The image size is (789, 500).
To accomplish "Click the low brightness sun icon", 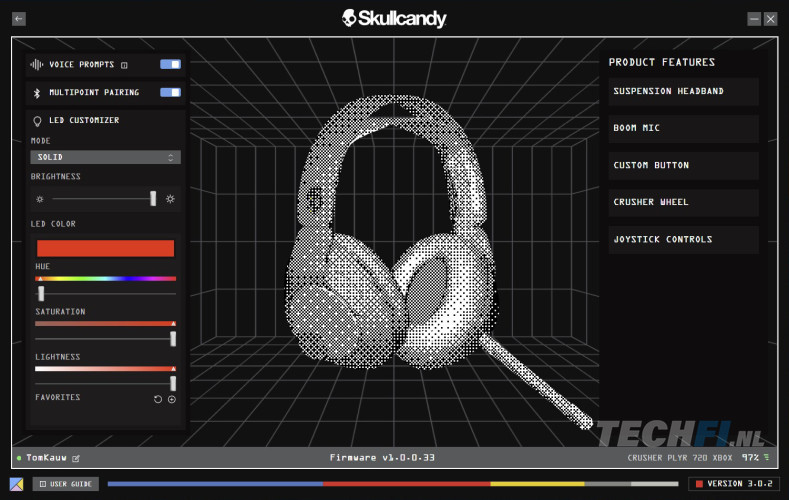I will (40, 199).
